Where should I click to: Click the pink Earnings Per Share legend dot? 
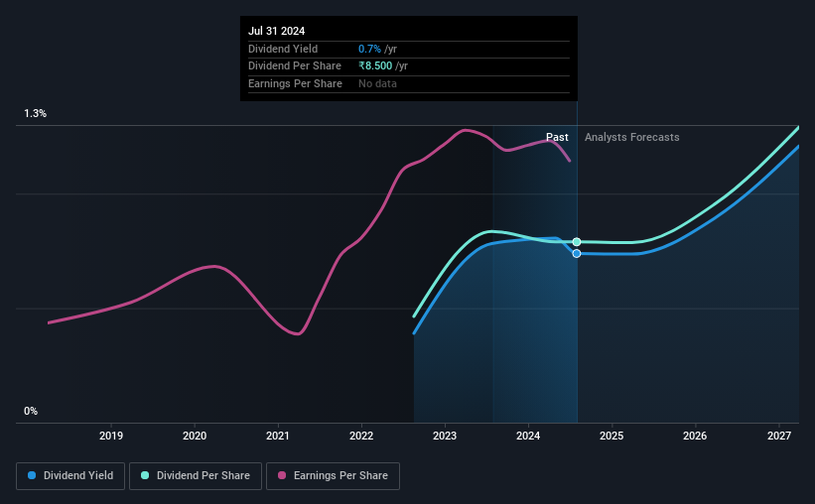pos(282,475)
